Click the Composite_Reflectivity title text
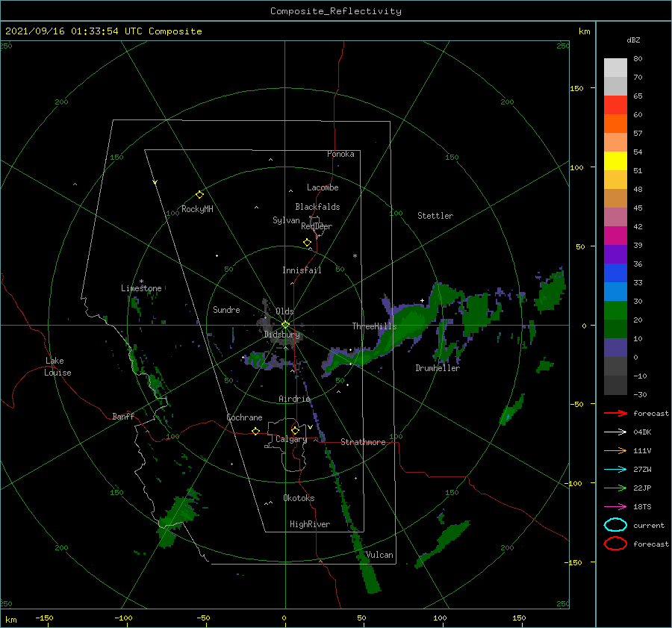Viewport: 672px width, 628px height. pos(336,11)
